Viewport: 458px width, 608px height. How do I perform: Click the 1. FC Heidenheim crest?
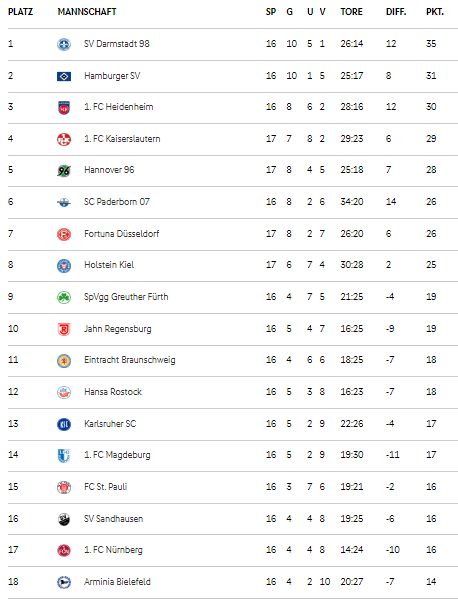[64, 108]
